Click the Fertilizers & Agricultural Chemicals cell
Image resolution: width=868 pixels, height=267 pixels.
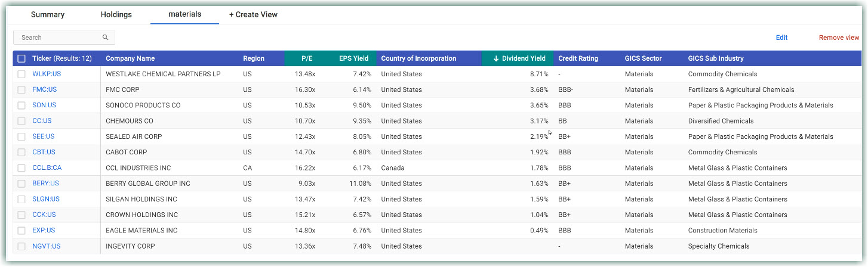tap(741, 89)
